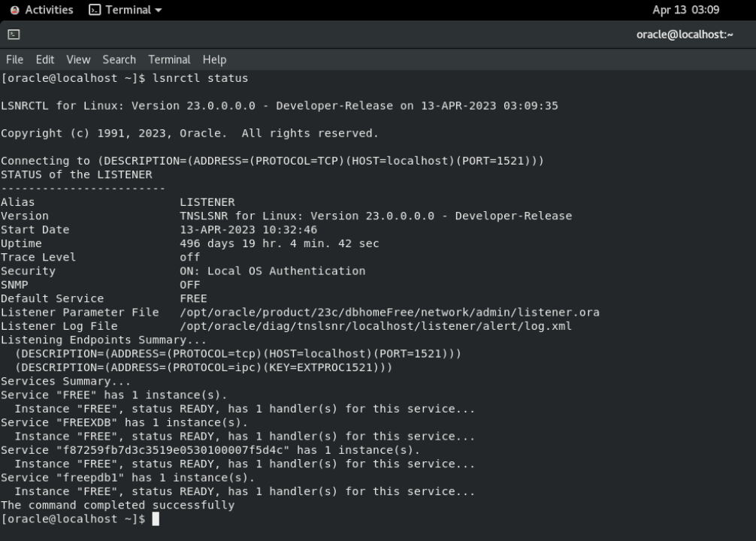Click the listener.ora parameter file path

point(389,313)
